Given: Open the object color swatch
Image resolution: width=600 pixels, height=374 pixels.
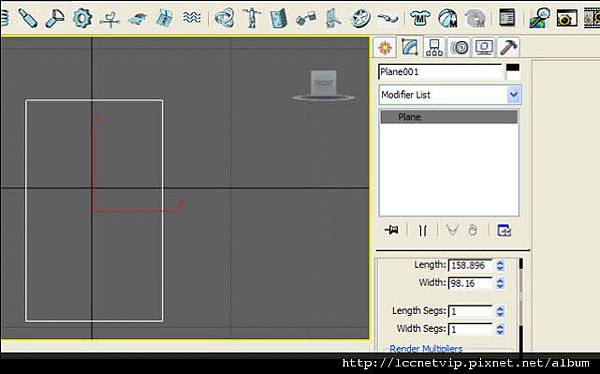Looking at the screenshot, I should [x=513, y=72].
